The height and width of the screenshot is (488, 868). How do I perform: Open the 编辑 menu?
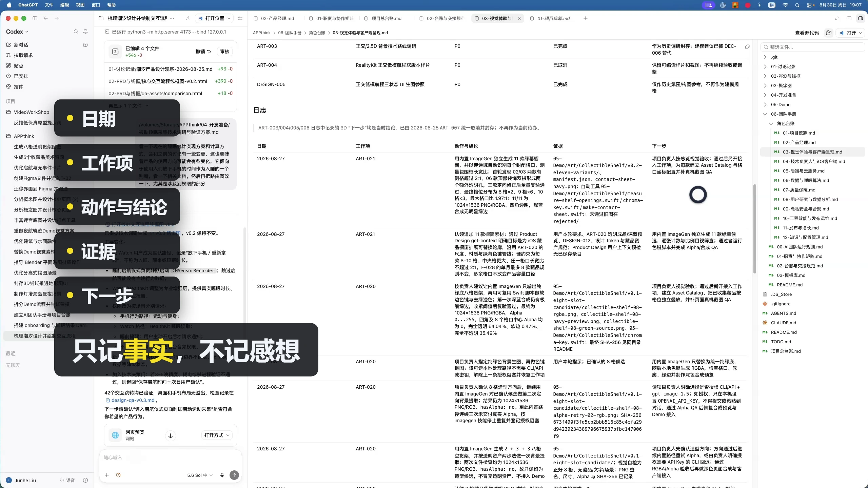click(64, 5)
